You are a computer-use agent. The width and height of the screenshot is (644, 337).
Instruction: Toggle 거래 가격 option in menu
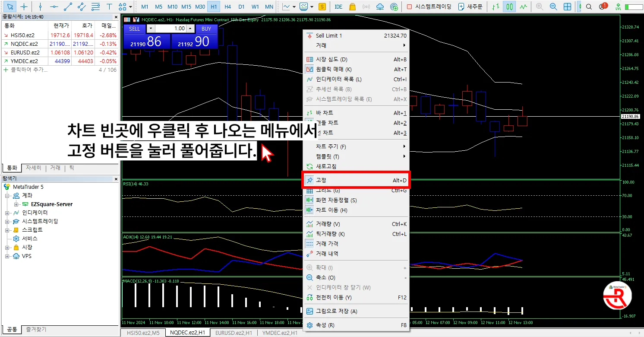coord(356,244)
